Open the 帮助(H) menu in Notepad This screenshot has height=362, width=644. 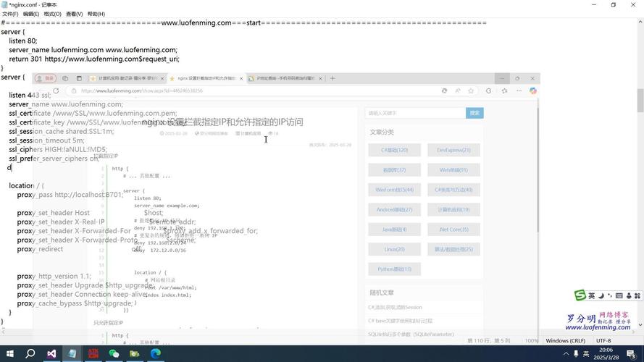pyautogui.click(x=96, y=14)
